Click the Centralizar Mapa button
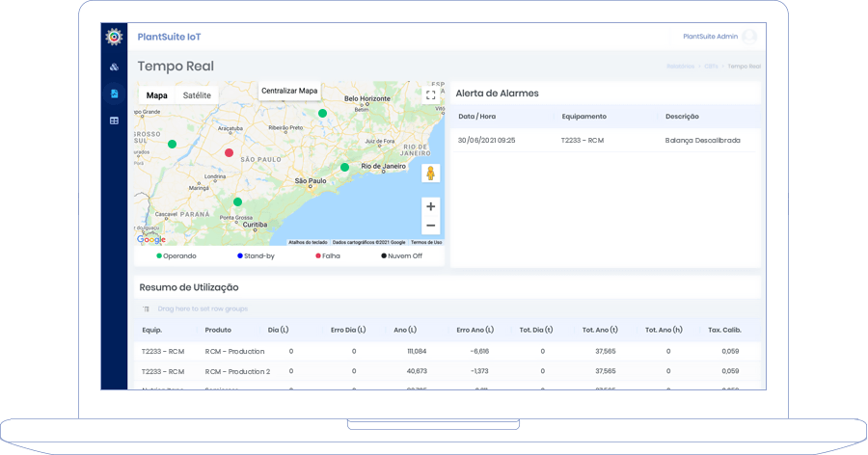Viewport: 868px width, 455px height. (289, 91)
